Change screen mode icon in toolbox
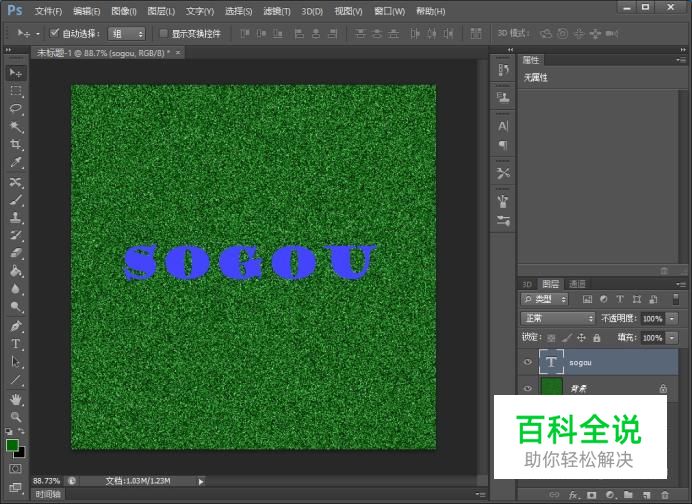This screenshot has height=504, width=692. [x=15, y=487]
